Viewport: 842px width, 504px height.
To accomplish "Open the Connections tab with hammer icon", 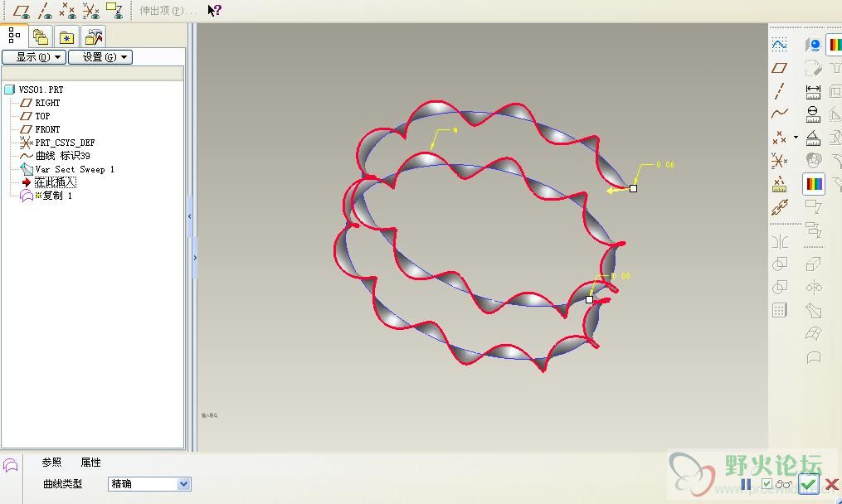I will coord(94,37).
